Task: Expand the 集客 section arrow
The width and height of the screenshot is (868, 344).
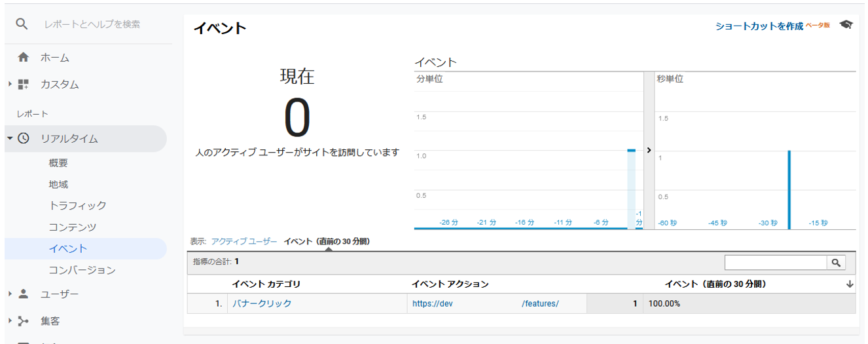Action: (10, 321)
